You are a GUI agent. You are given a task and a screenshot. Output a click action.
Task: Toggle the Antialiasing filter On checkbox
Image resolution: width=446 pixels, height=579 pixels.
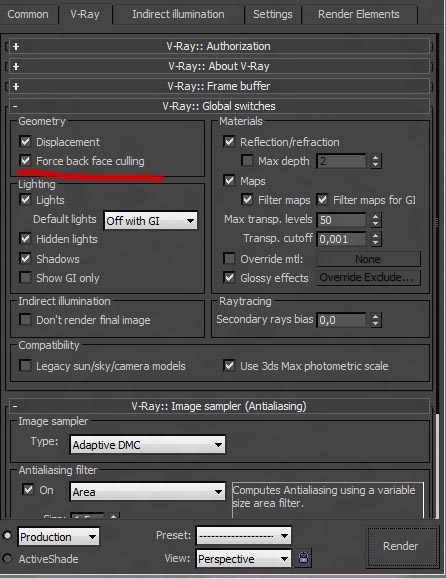pyautogui.click(x=28, y=490)
